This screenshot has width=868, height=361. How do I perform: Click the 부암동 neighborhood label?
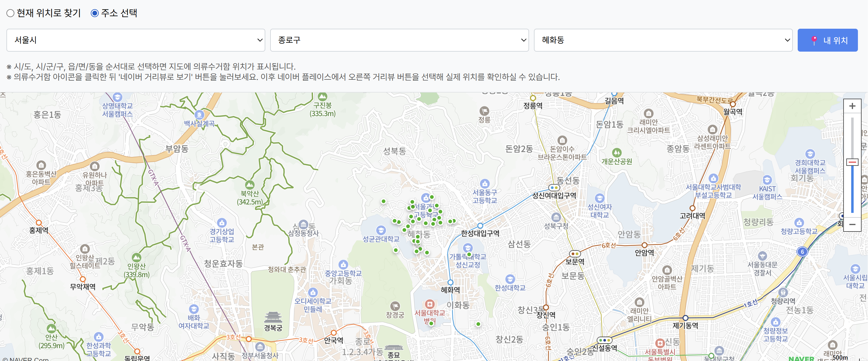coord(177,149)
